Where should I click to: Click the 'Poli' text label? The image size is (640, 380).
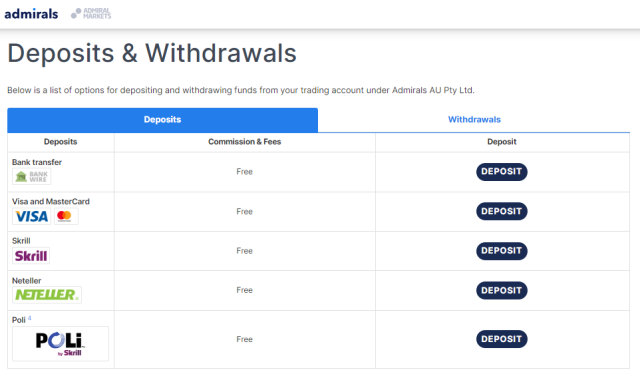(x=19, y=320)
